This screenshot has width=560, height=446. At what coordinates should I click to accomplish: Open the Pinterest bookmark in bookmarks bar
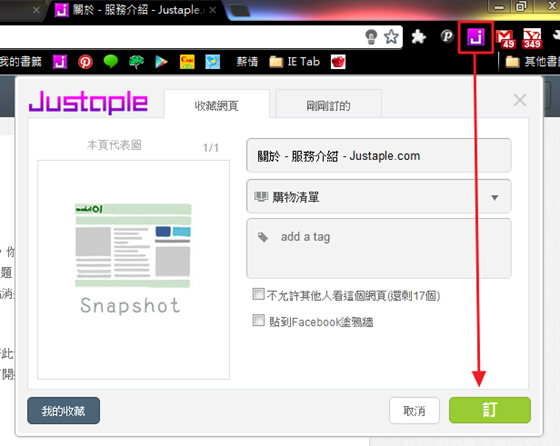(85, 62)
